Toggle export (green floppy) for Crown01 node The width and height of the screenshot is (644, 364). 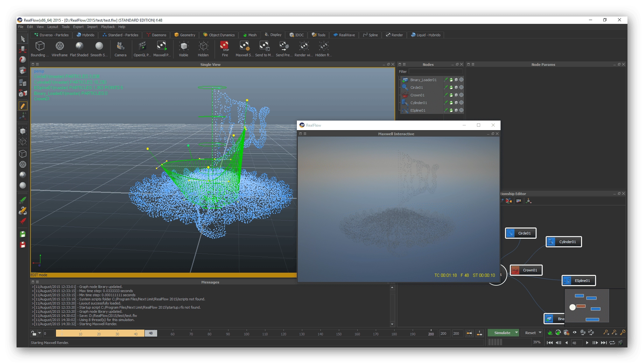(451, 95)
